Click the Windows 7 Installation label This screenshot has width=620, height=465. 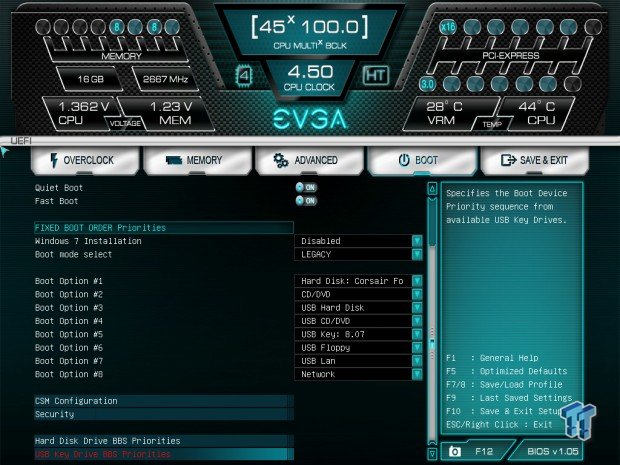coord(88,241)
